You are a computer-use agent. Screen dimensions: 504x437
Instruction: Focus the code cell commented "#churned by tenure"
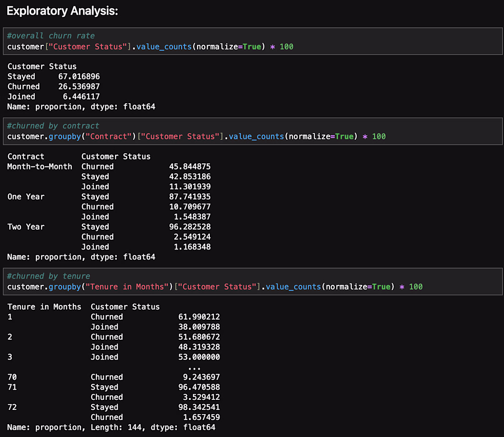pos(252,282)
